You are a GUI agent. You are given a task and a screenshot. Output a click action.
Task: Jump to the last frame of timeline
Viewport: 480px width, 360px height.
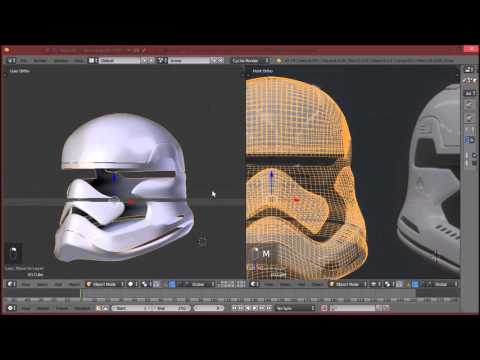(x=269, y=308)
